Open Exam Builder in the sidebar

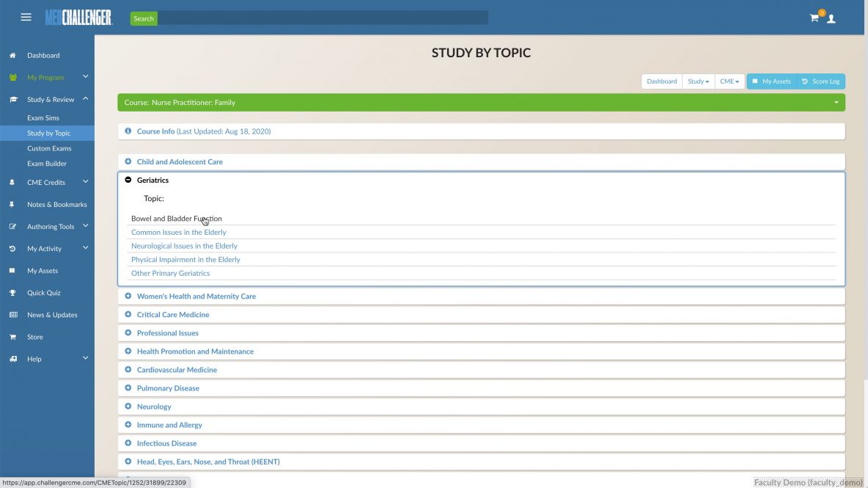click(47, 164)
